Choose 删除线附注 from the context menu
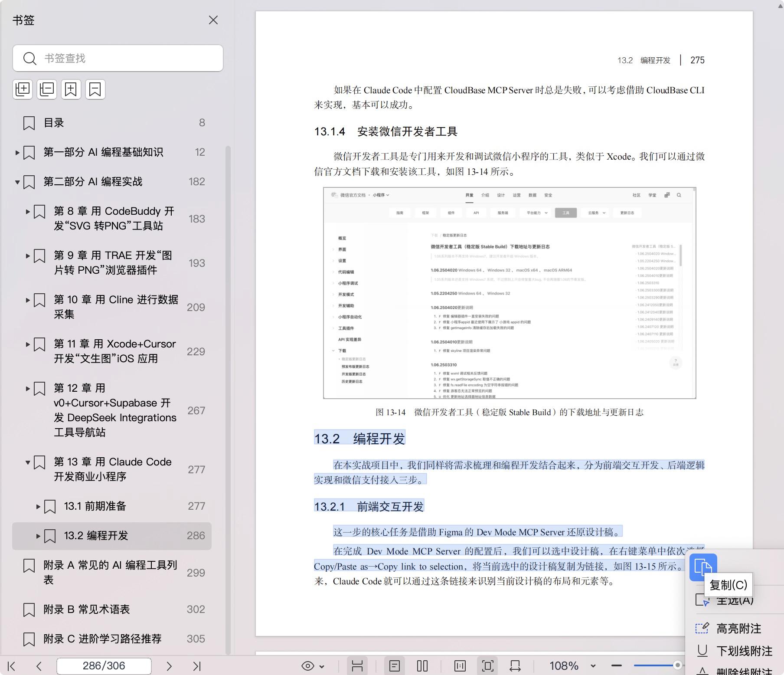The width and height of the screenshot is (784, 675). point(744,672)
